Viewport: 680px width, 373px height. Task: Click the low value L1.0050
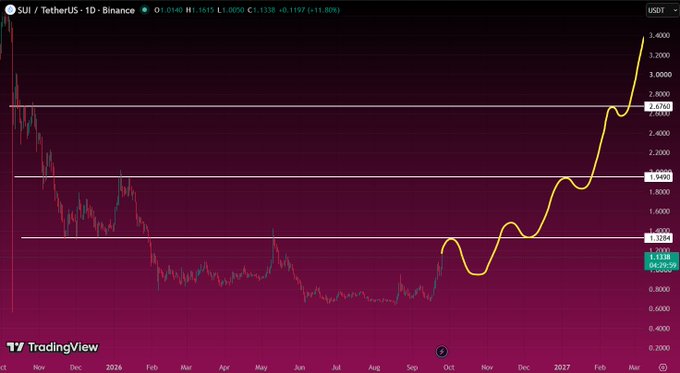tap(231, 10)
